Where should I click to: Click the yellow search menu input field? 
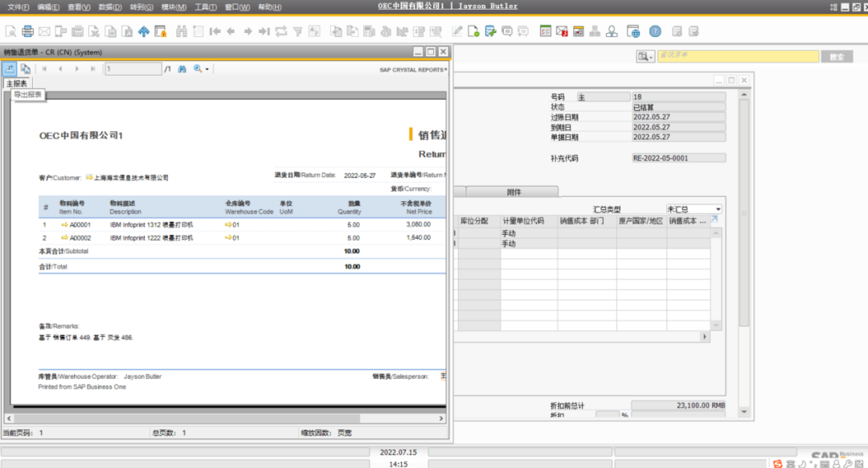(738, 56)
